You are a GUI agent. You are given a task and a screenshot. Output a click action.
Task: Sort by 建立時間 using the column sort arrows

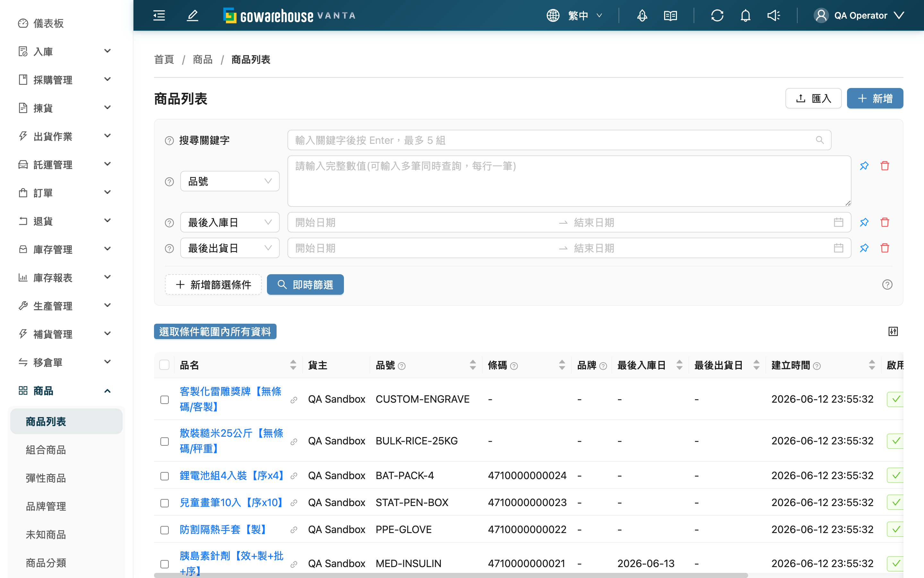tap(872, 365)
